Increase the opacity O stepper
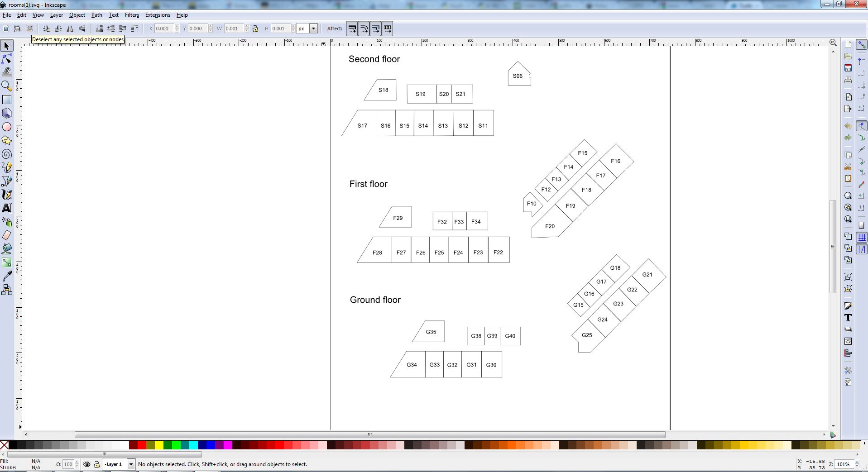Viewport: 868px width, 472px height. [x=77, y=462]
